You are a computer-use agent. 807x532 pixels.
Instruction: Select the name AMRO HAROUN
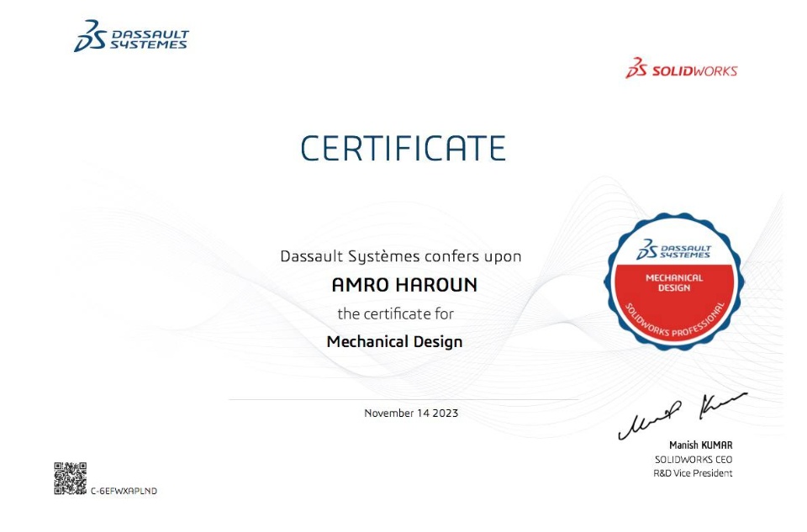(404, 285)
